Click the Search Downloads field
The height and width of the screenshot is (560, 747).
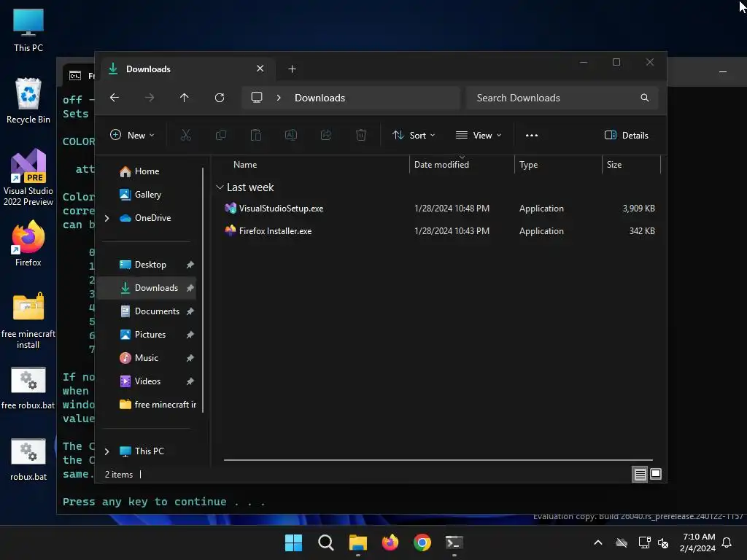pyautogui.click(x=562, y=98)
